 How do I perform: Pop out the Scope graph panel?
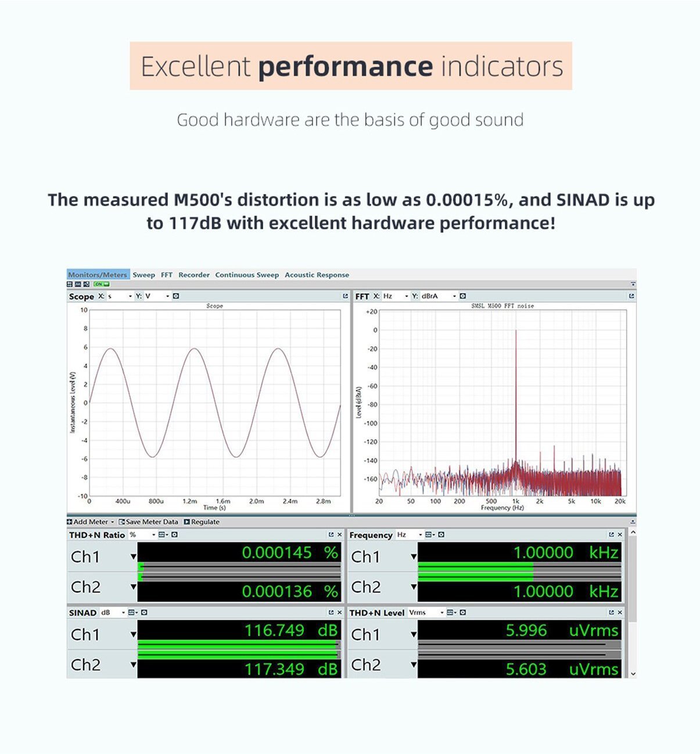click(x=345, y=296)
